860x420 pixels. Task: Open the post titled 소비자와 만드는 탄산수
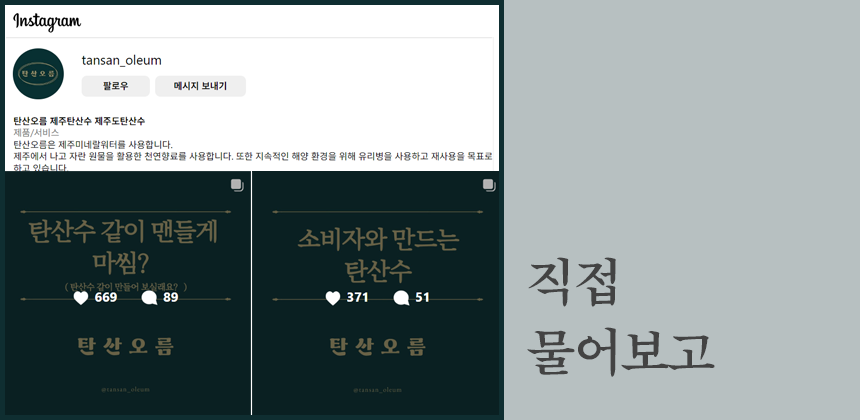pos(376,254)
